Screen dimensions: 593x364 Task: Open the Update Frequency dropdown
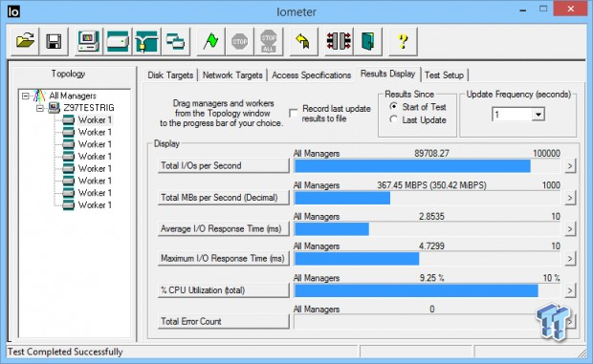(538, 114)
